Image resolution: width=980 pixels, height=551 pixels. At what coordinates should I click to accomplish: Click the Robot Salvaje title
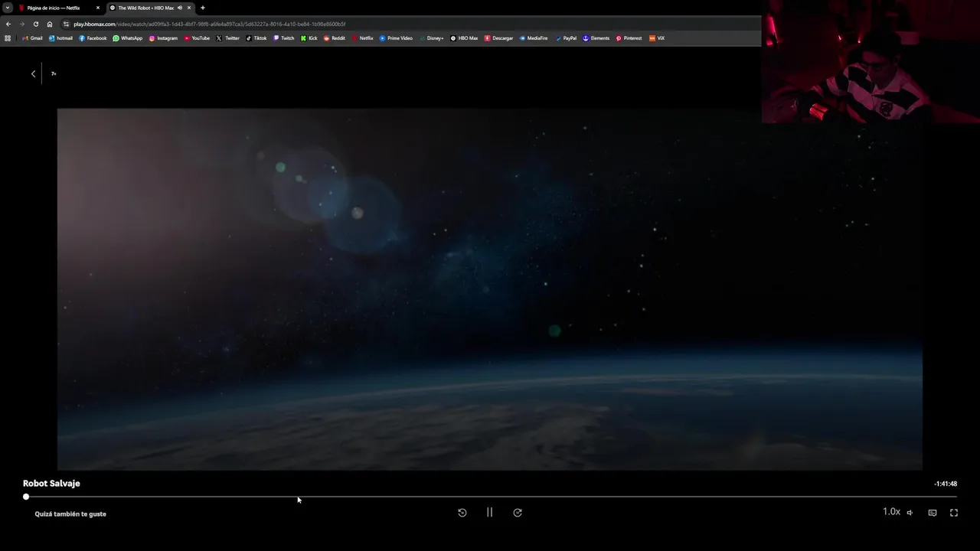pos(51,484)
